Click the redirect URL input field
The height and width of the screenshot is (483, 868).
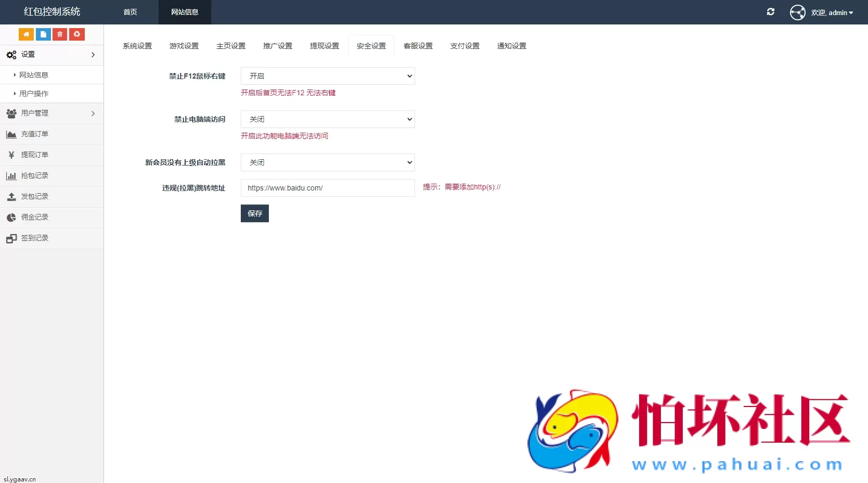click(327, 188)
